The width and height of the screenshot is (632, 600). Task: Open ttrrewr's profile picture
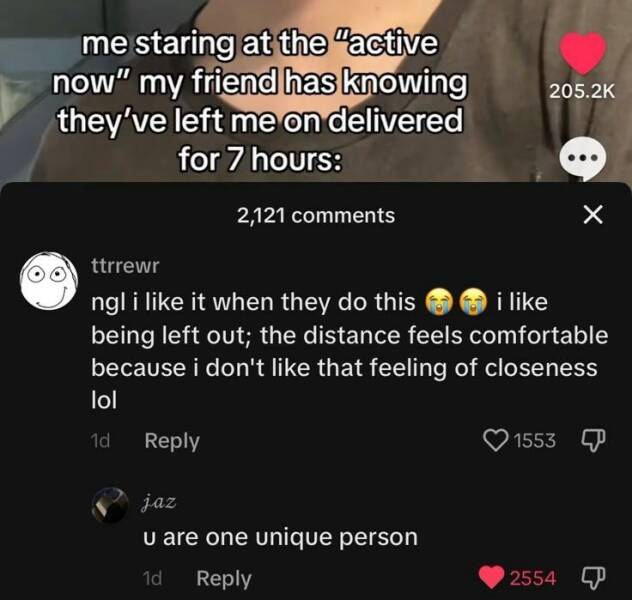pos(49,281)
